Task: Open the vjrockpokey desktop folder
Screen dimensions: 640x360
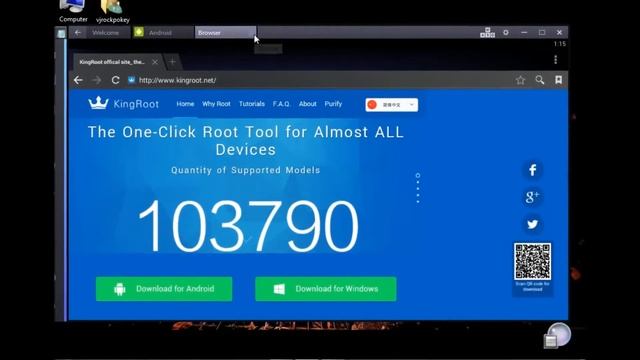Action: coord(113,11)
